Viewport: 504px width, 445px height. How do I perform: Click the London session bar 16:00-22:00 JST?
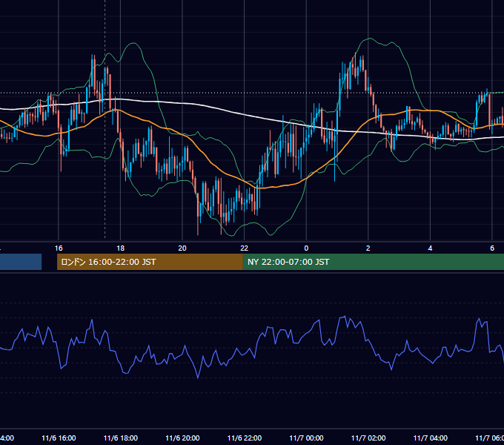(150, 262)
